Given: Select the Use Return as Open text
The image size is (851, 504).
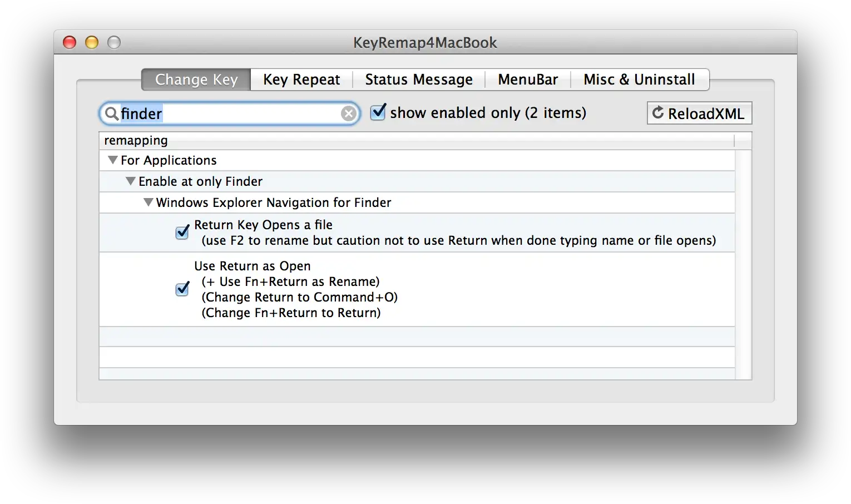Looking at the screenshot, I should (x=253, y=266).
